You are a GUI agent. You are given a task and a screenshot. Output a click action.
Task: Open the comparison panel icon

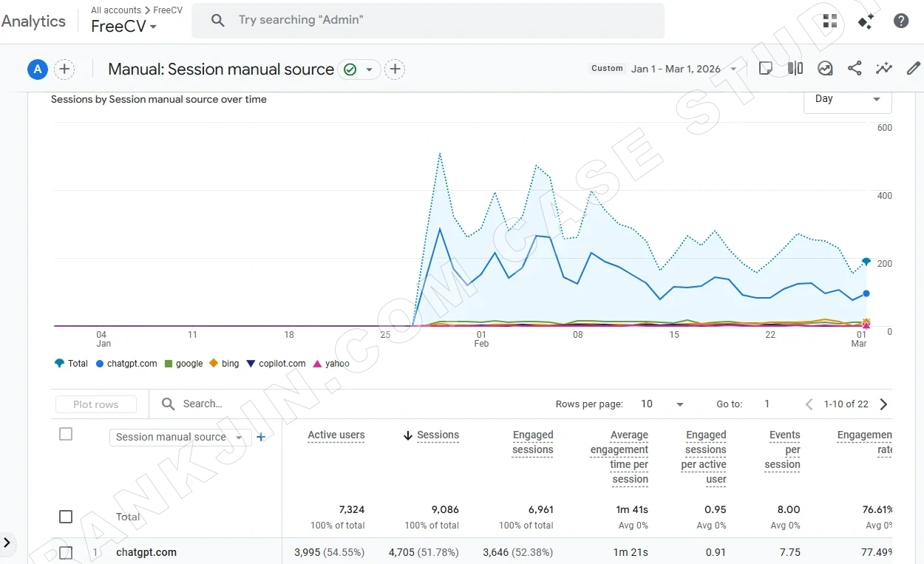pos(795,67)
